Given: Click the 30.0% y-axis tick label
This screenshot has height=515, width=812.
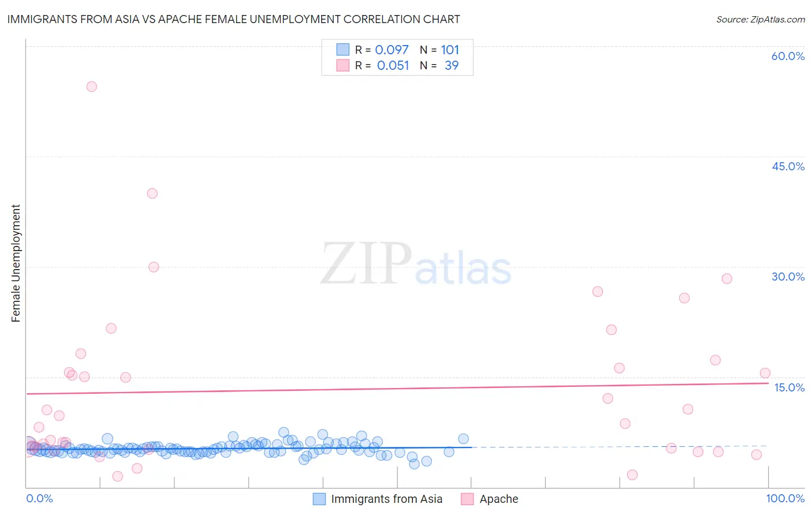Looking at the screenshot, I should click(x=788, y=277).
